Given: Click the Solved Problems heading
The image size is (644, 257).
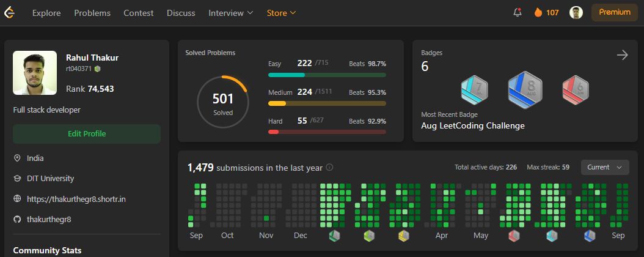Looking at the screenshot, I should click(x=210, y=53).
